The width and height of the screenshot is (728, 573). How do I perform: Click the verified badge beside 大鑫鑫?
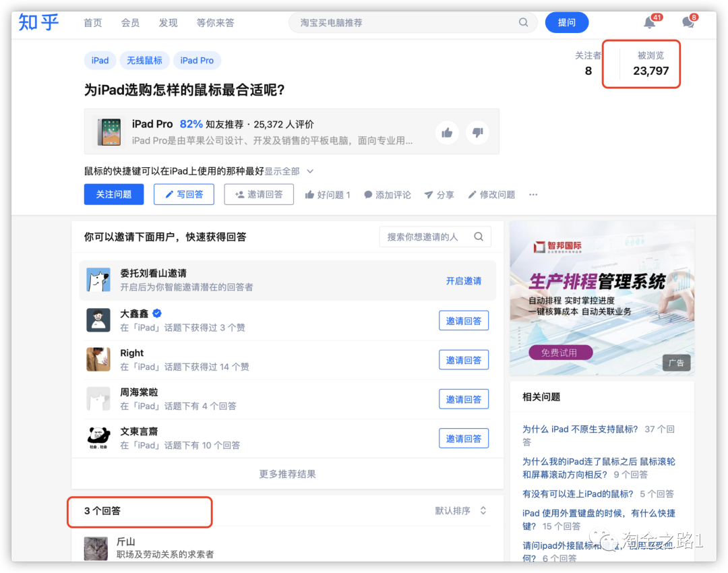pyautogui.click(x=157, y=313)
